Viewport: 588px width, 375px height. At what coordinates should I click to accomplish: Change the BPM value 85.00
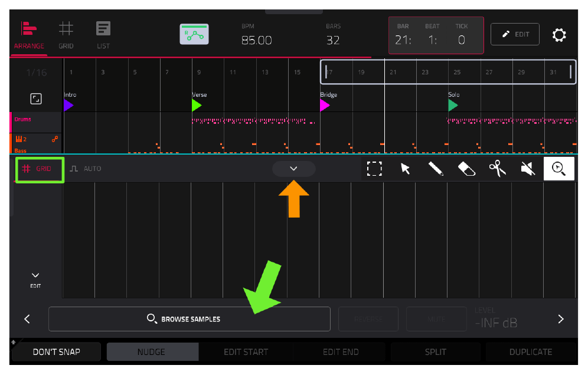click(x=256, y=40)
